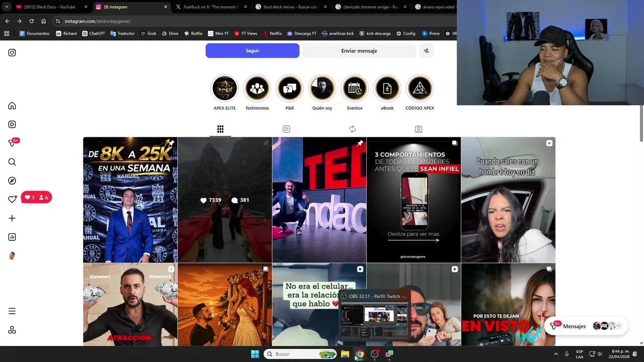The width and height of the screenshot is (644, 362).
Task: Open the sunset proposal illustration post
Action: [225, 305]
